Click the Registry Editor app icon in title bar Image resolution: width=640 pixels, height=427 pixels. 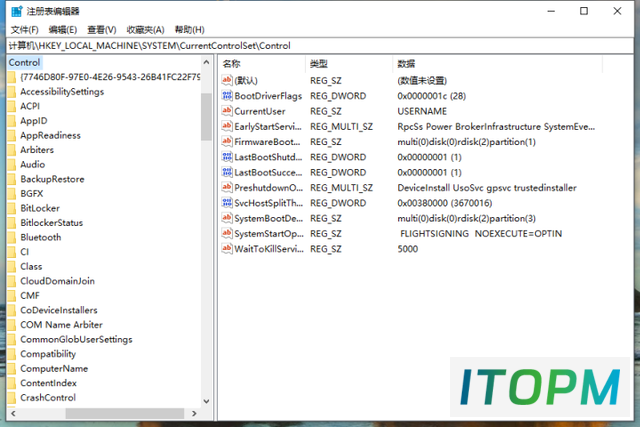[16, 11]
